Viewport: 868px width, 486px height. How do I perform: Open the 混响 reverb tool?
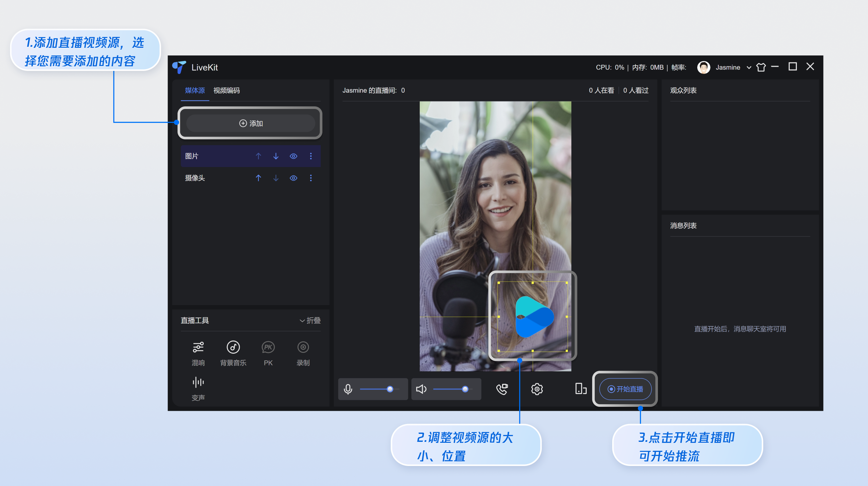198,347
